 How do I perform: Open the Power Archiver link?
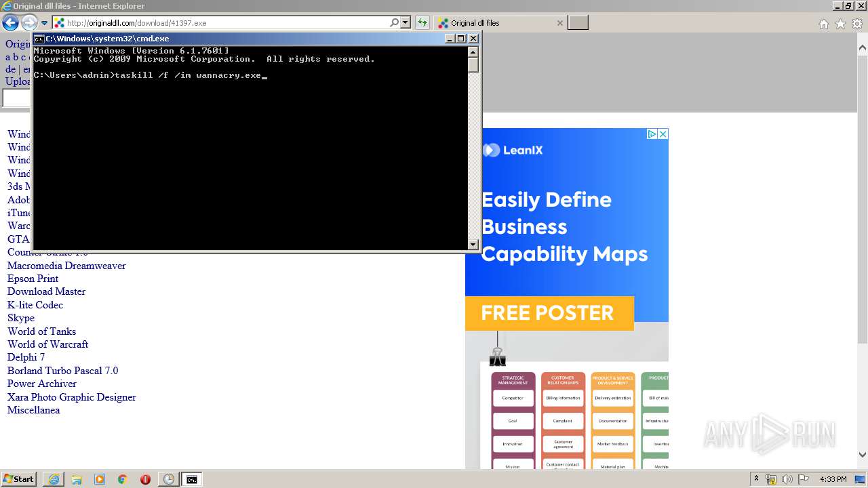point(42,384)
